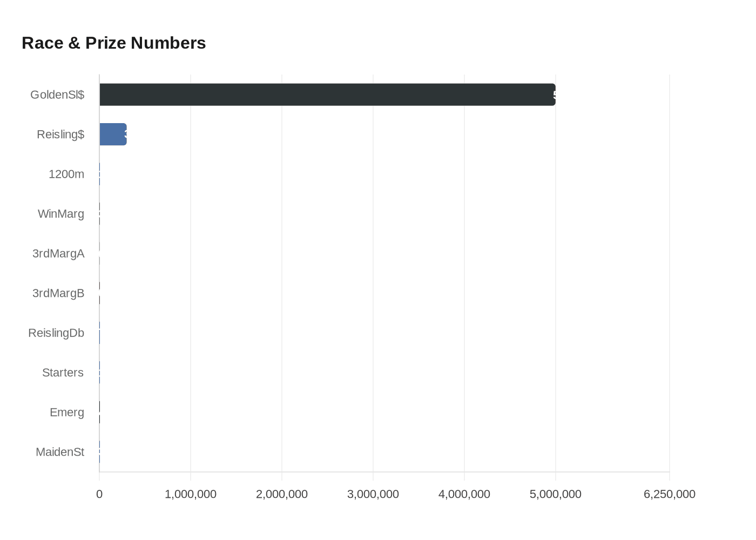This screenshot has height=540, width=756.
Task: Select the 1200m bar
Action: tap(99, 174)
